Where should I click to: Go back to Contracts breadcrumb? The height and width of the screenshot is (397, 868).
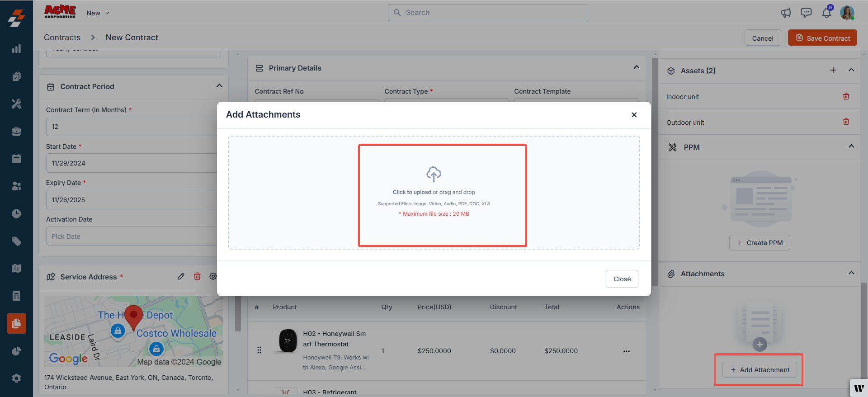(x=62, y=38)
